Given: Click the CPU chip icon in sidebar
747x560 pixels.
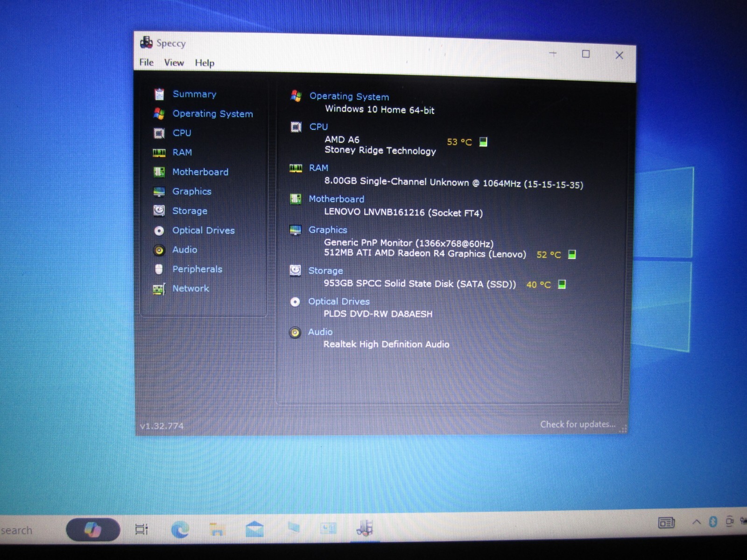Looking at the screenshot, I should [159, 133].
